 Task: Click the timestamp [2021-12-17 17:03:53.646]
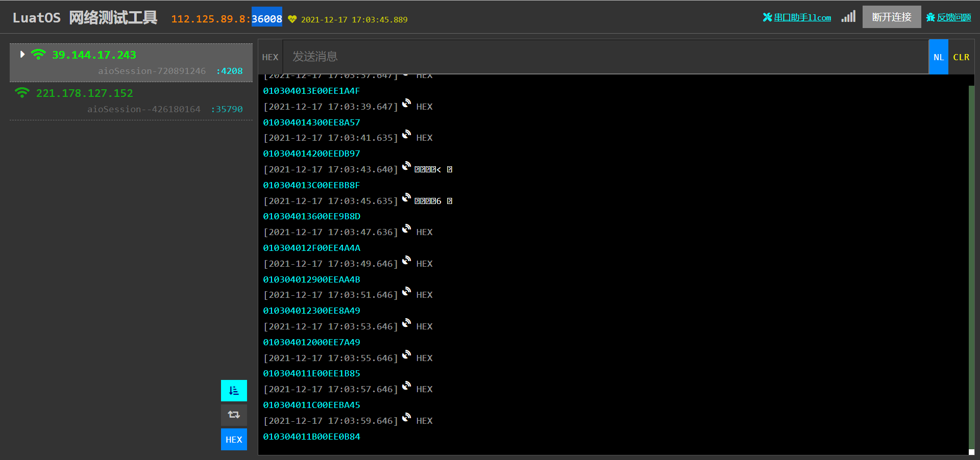click(330, 326)
